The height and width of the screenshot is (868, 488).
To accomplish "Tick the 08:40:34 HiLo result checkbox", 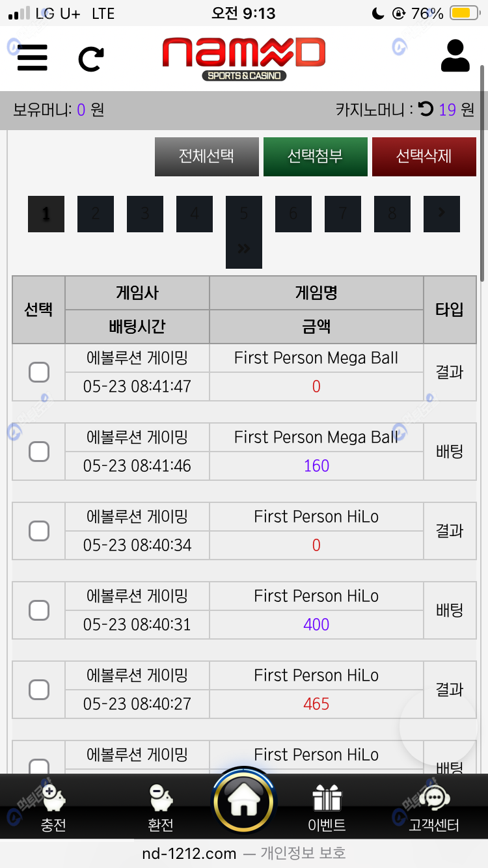I will (x=39, y=531).
